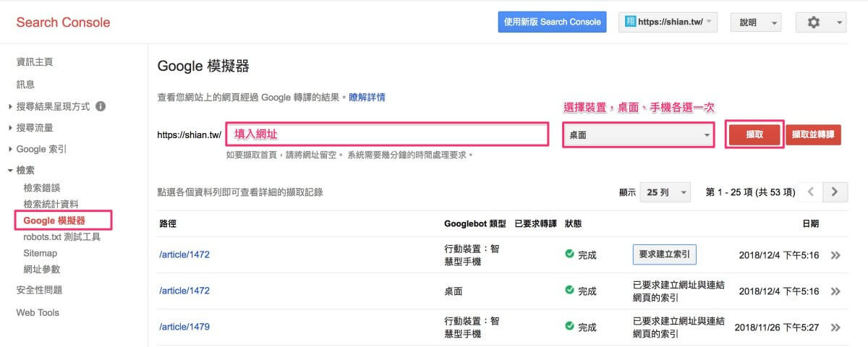The height and width of the screenshot is (347, 868).
Task: Open Web Tools in the sidebar
Action: (38, 313)
